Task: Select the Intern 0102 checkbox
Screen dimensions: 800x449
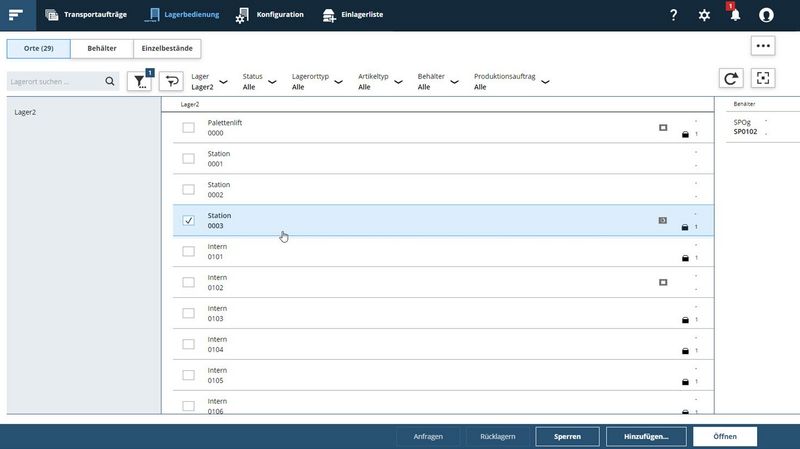Action: (188, 283)
